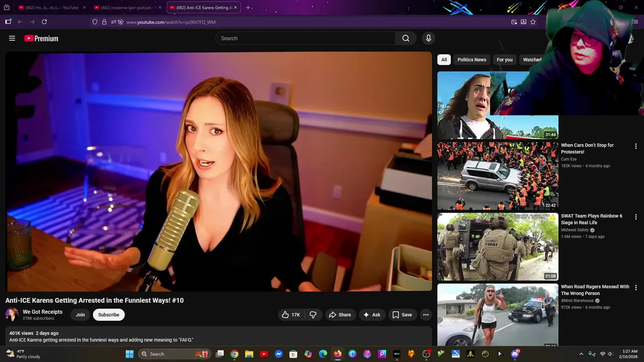The width and height of the screenshot is (644, 362).
Task: Open title SWAT Team Plays Rainbow 6 Siege
Action: pos(592,219)
